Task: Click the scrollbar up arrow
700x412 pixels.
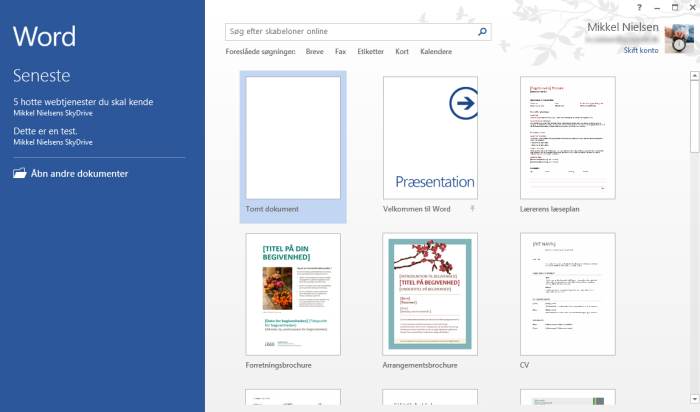Action: (694, 76)
